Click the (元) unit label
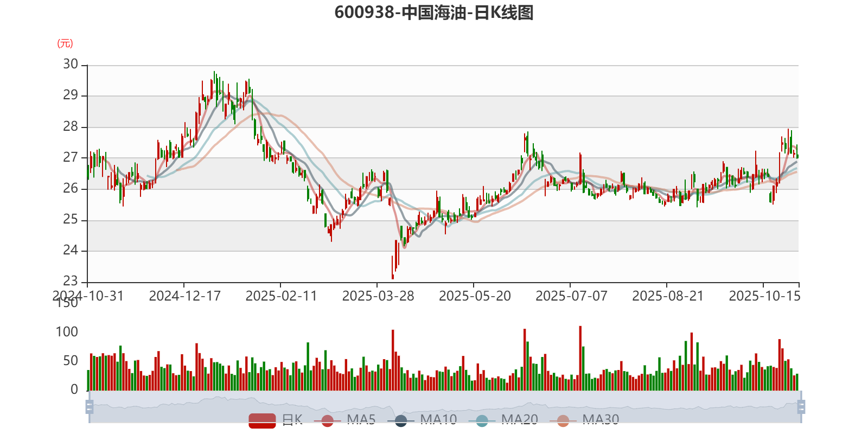Screen dimensions: 868x434 (65, 43)
